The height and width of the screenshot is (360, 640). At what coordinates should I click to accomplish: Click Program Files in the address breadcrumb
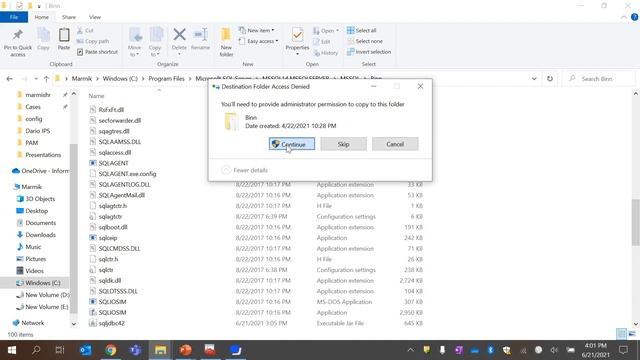click(167, 79)
